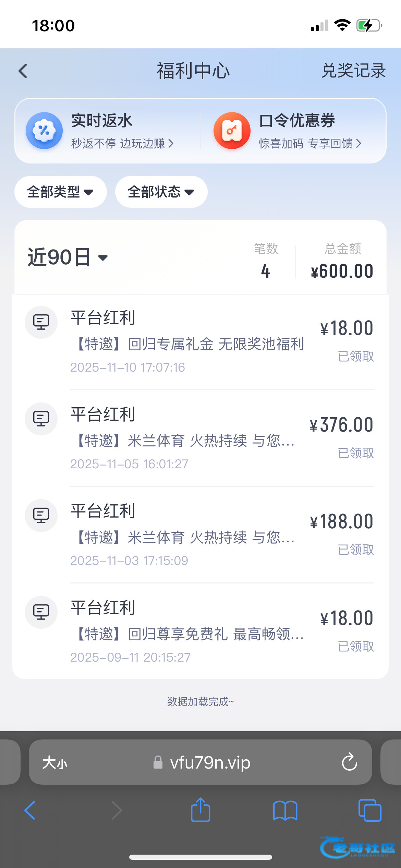Open 秒返不停 边玩边赚 link

pyautogui.click(x=122, y=144)
